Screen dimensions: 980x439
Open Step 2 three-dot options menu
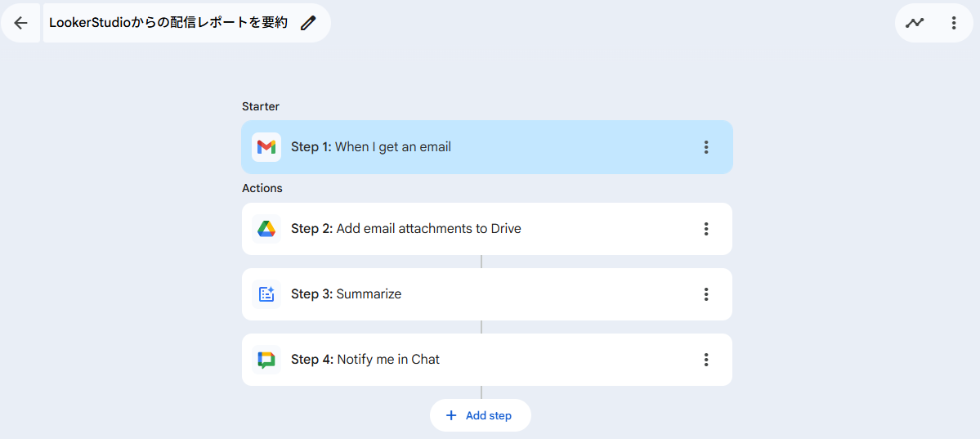(706, 229)
